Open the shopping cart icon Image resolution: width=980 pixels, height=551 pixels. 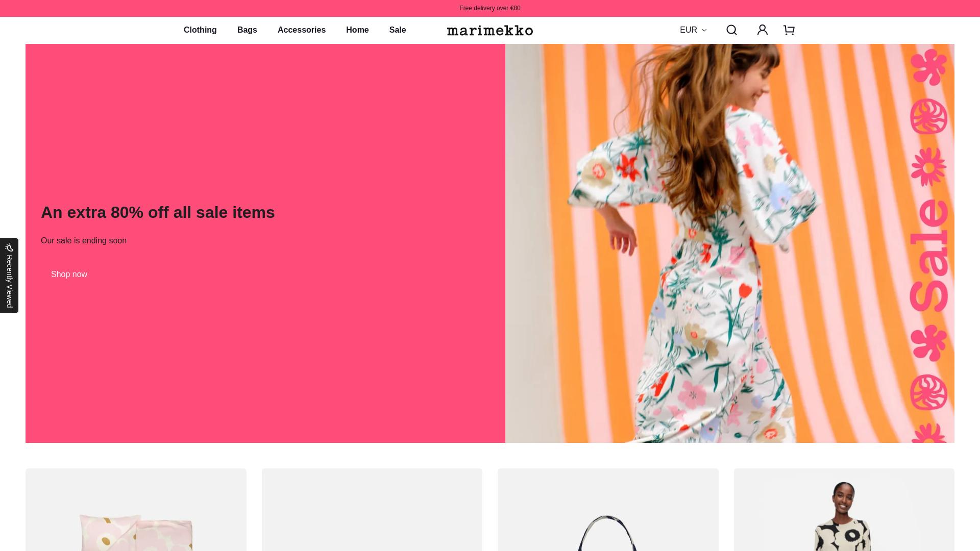(789, 30)
